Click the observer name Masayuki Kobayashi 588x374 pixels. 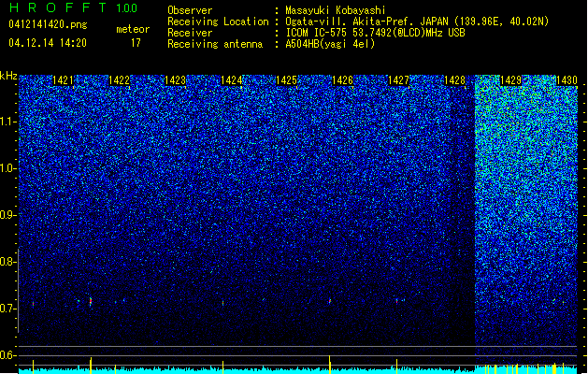pos(336,10)
